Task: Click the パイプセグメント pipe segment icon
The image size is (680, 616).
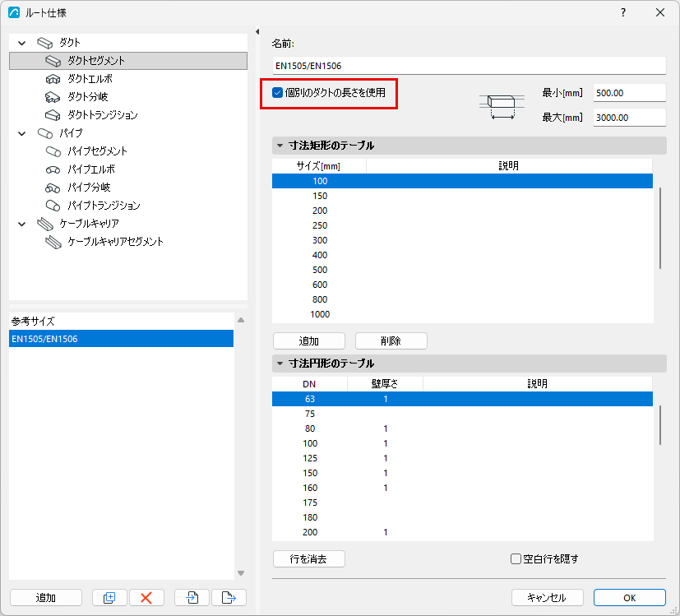Action: pyautogui.click(x=53, y=151)
